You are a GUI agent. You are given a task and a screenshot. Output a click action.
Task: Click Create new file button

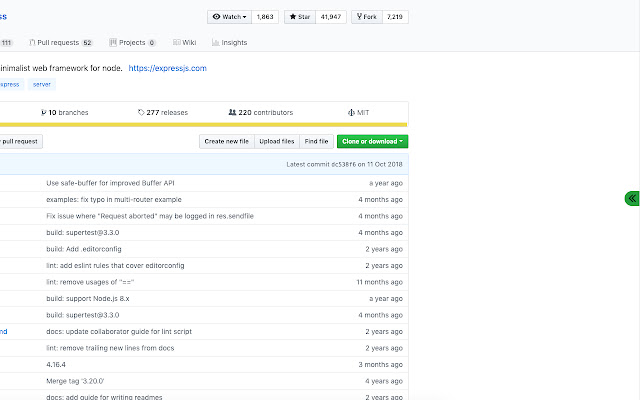[227, 141]
